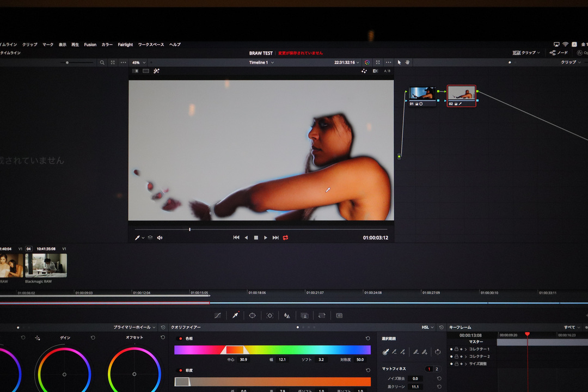Screen dimensions: 588x392
Task: Open the split screen view icon
Action: (146, 71)
